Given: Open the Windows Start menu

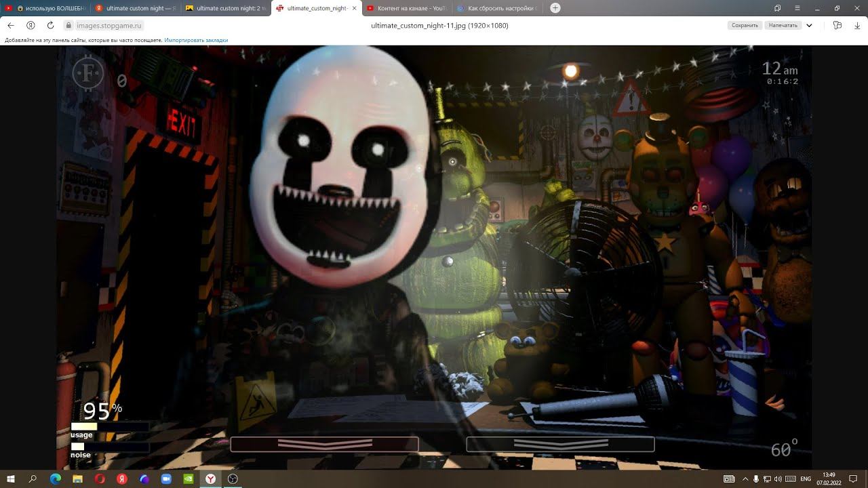Looking at the screenshot, I should 11,479.
